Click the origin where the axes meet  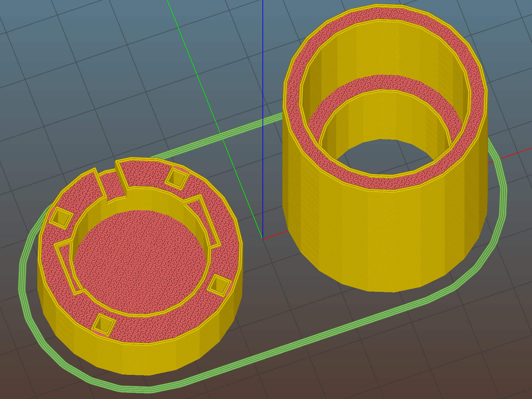tap(263, 239)
